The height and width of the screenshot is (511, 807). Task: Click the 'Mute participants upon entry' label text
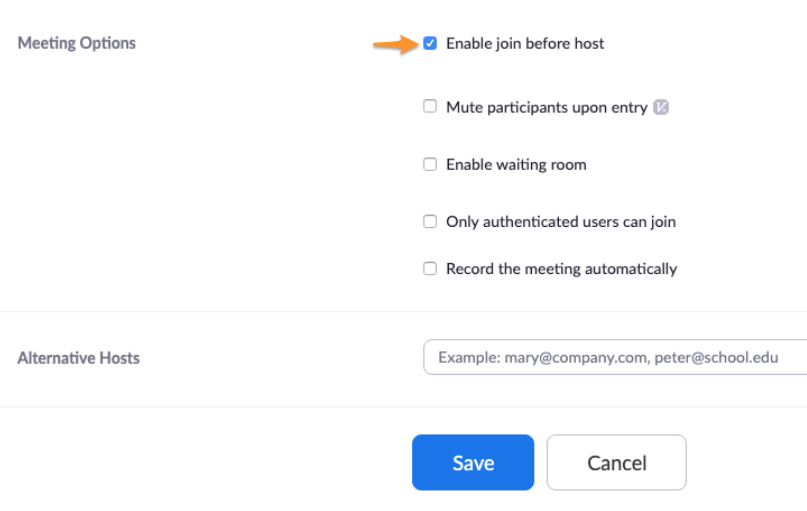[546, 107]
